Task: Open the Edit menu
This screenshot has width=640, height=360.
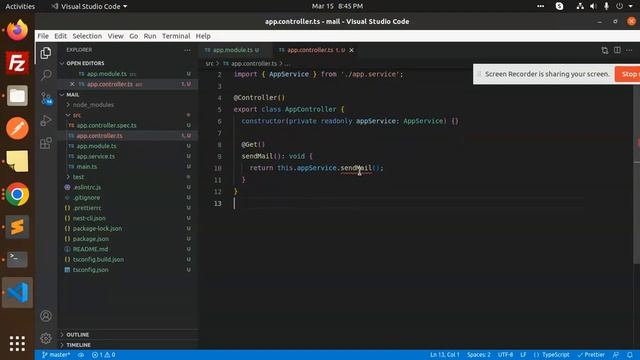Action: (60, 36)
